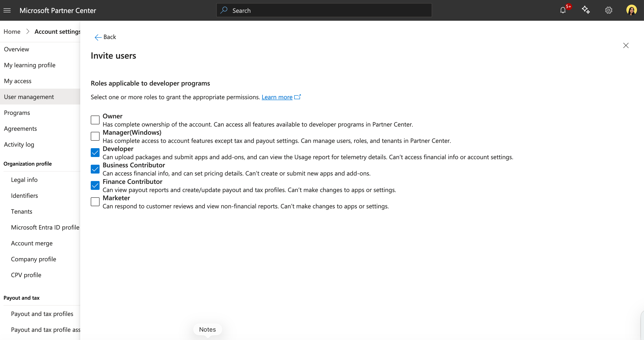Check the Owner role checkbox

(95, 120)
